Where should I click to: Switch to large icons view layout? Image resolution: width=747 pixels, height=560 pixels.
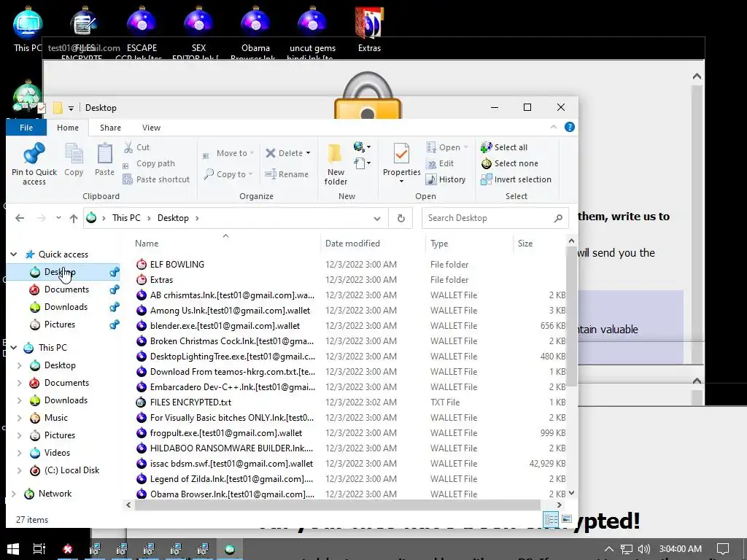pyautogui.click(x=566, y=519)
